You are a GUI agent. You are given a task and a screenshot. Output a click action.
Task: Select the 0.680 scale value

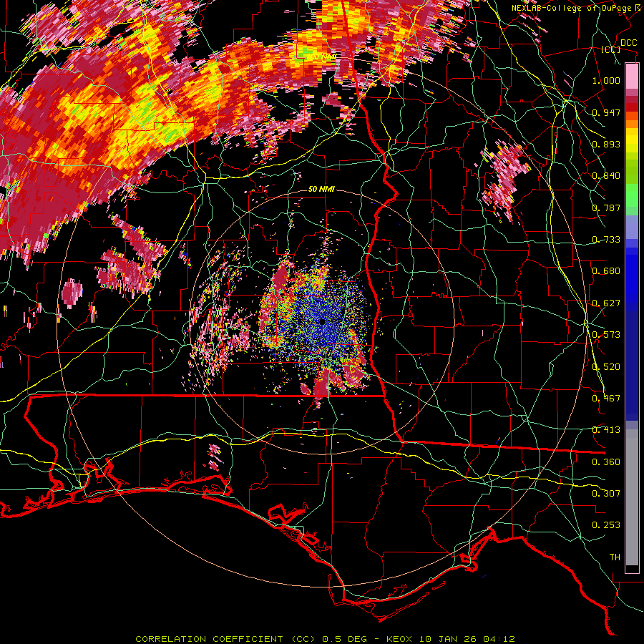pos(606,270)
